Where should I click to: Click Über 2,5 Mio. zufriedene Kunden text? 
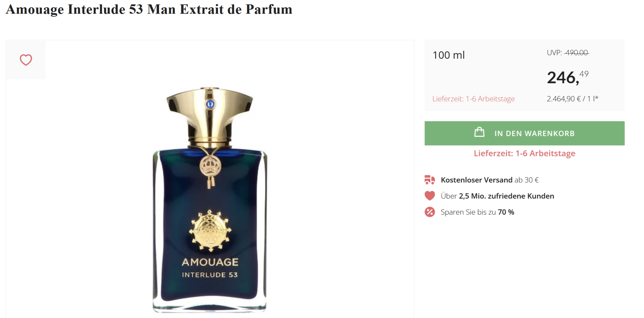497,196
